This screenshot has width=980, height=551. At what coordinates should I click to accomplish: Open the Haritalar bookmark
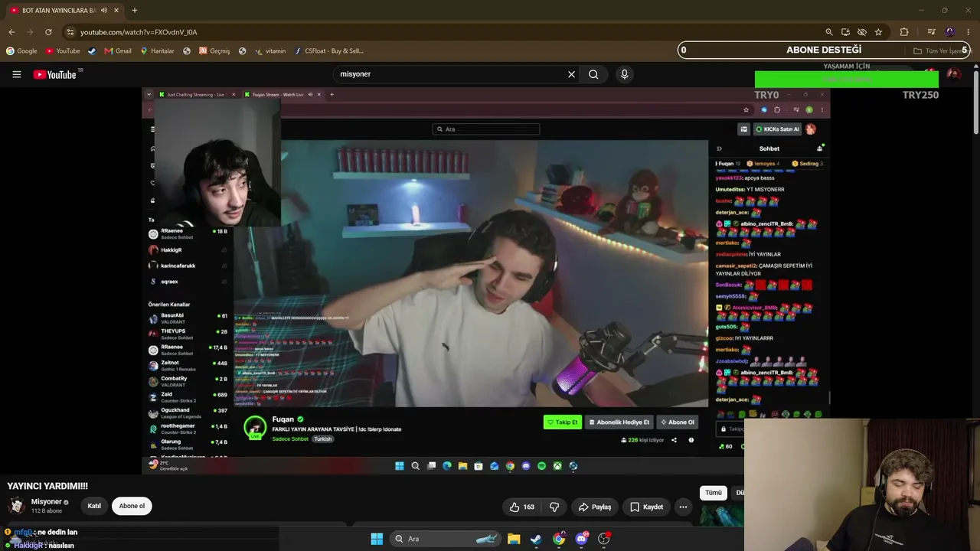pos(157,51)
